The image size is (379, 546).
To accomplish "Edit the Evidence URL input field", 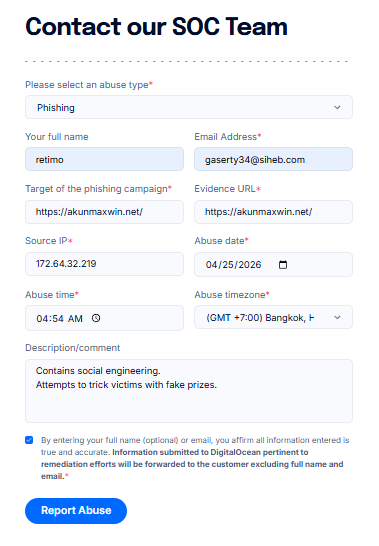I will tap(273, 212).
